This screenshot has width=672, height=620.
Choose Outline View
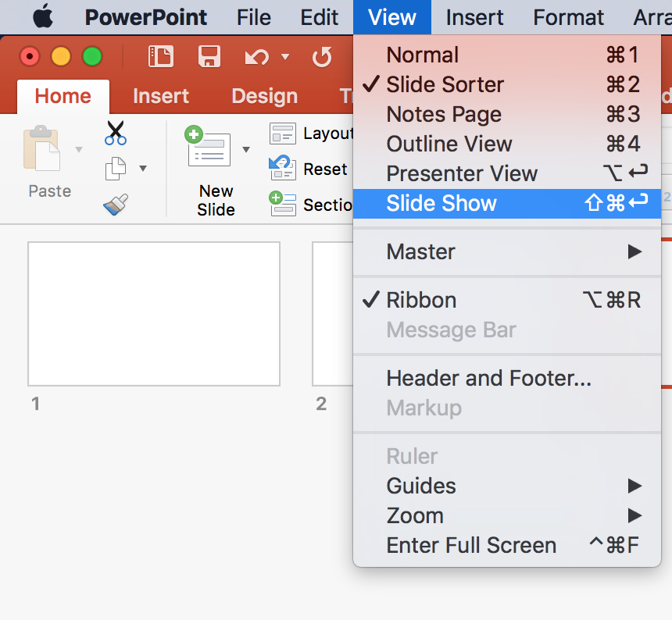point(507,144)
